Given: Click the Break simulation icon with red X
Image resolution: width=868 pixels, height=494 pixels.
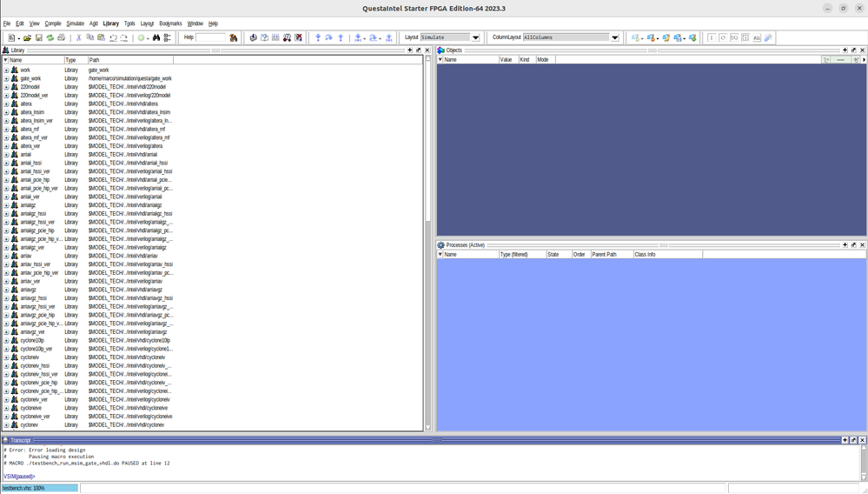Looking at the screenshot, I should click(298, 37).
